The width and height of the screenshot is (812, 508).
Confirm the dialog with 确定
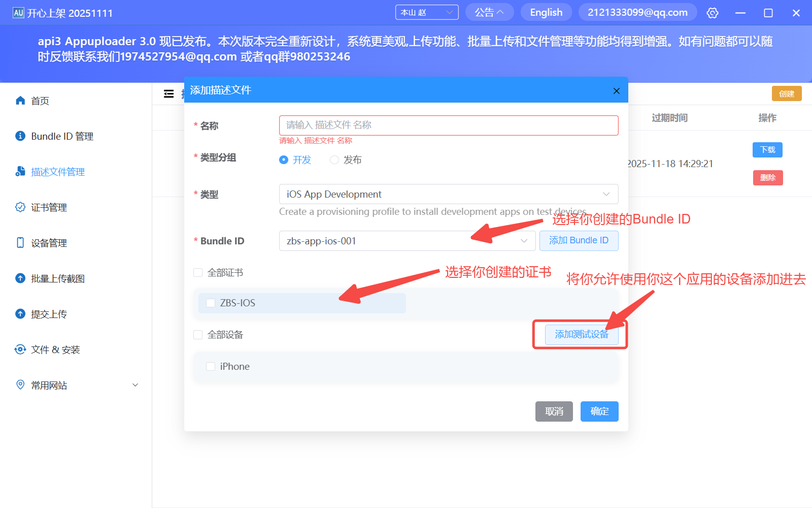(x=599, y=411)
